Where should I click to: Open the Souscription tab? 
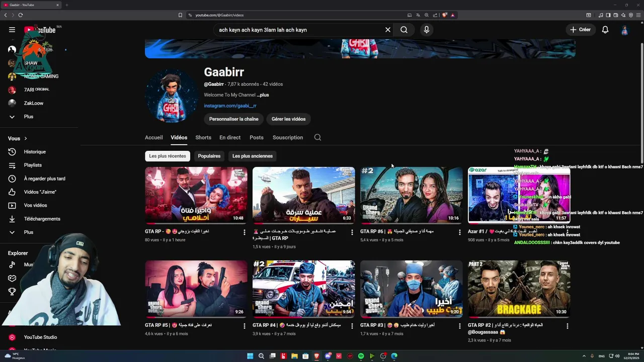pos(288,137)
